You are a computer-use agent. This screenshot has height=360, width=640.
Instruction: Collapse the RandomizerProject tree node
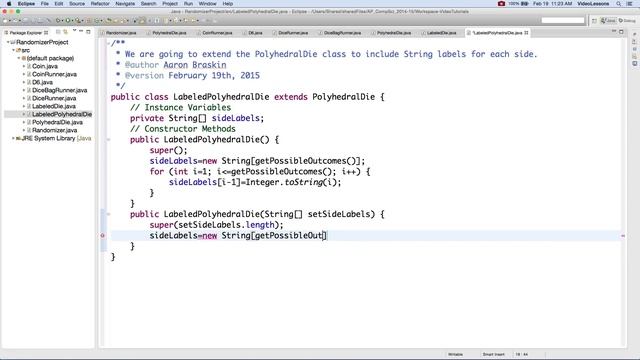click(8, 42)
